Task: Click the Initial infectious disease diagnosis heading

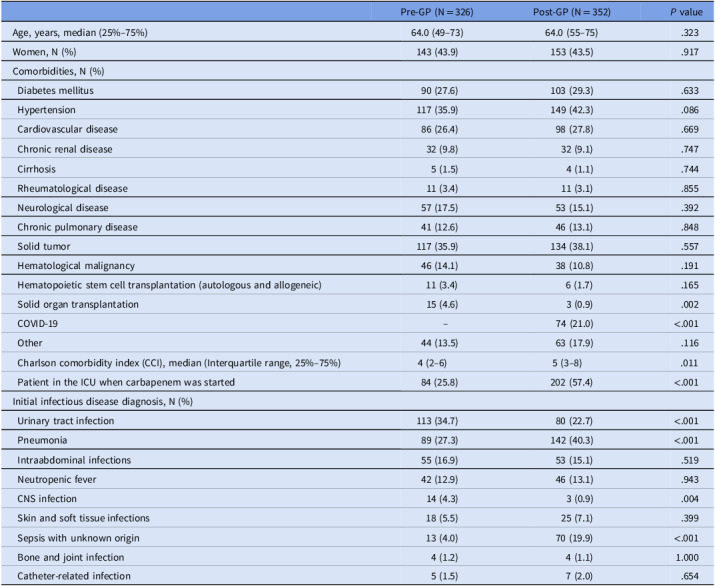Action: tap(103, 401)
